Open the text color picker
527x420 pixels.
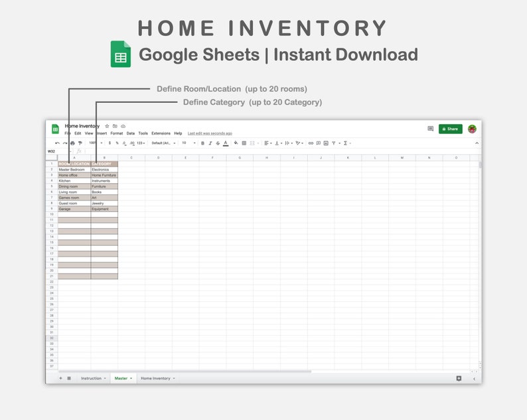click(226, 143)
